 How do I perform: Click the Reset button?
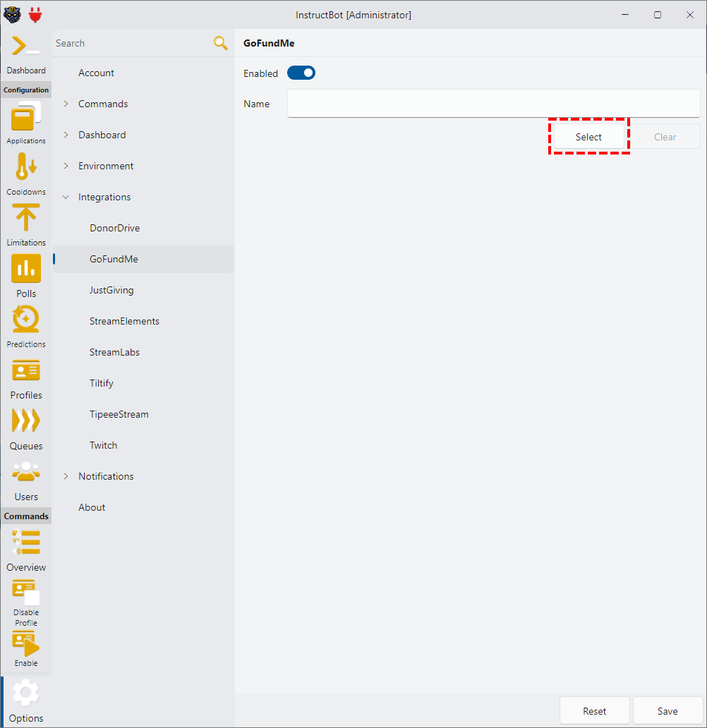coord(595,711)
